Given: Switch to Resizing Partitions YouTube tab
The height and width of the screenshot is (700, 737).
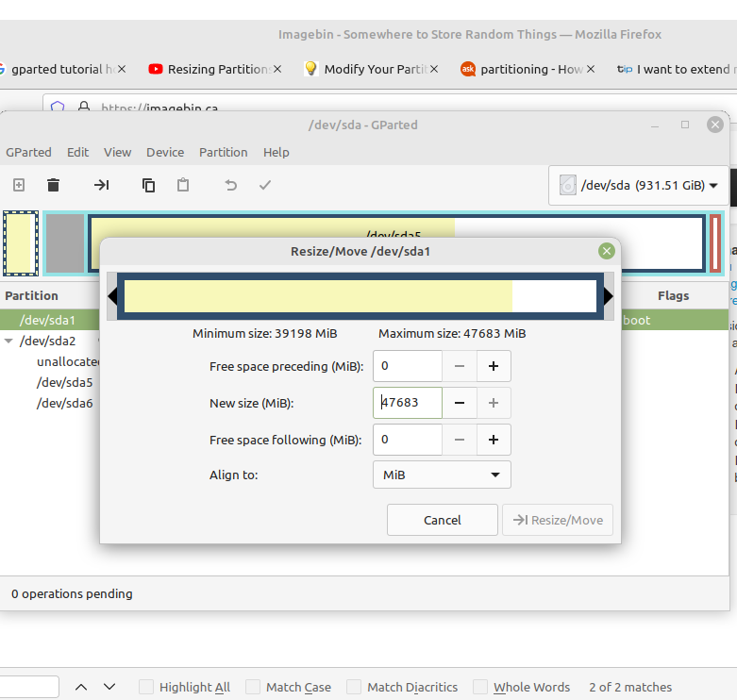Looking at the screenshot, I should point(209,69).
